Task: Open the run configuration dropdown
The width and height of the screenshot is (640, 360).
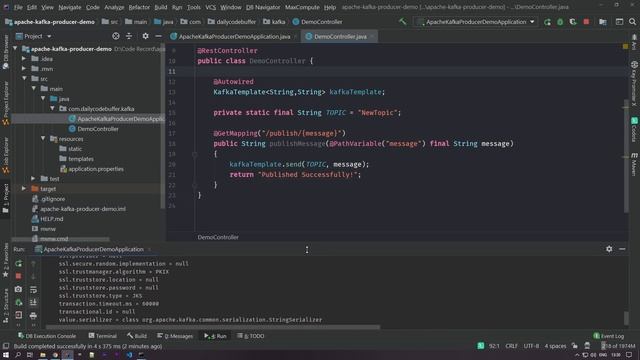Action: click(x=476, y=22)
